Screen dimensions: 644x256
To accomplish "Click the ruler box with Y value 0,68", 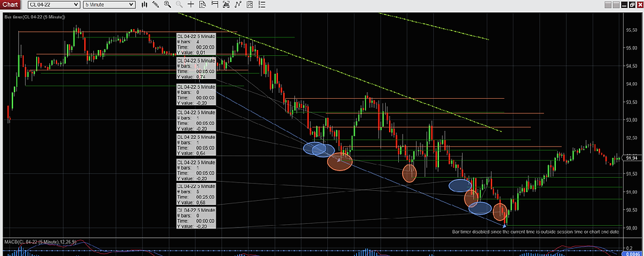I will coord(196,194).
